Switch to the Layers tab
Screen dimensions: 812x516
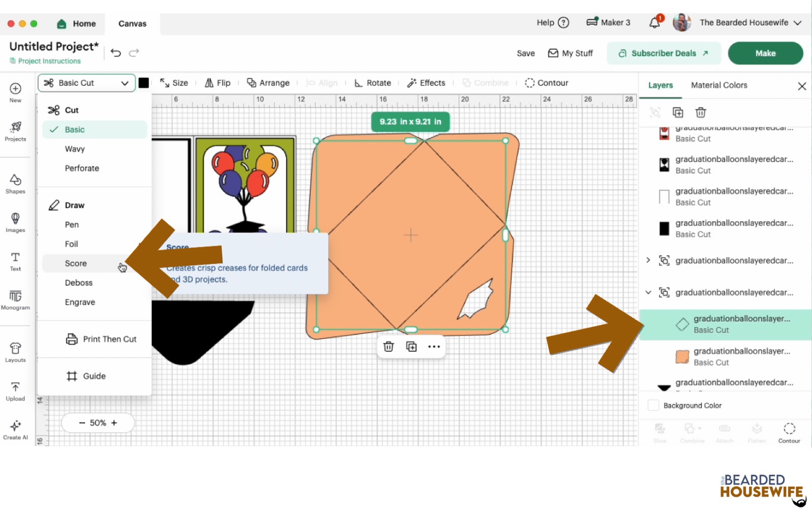(x=660, y=85)
